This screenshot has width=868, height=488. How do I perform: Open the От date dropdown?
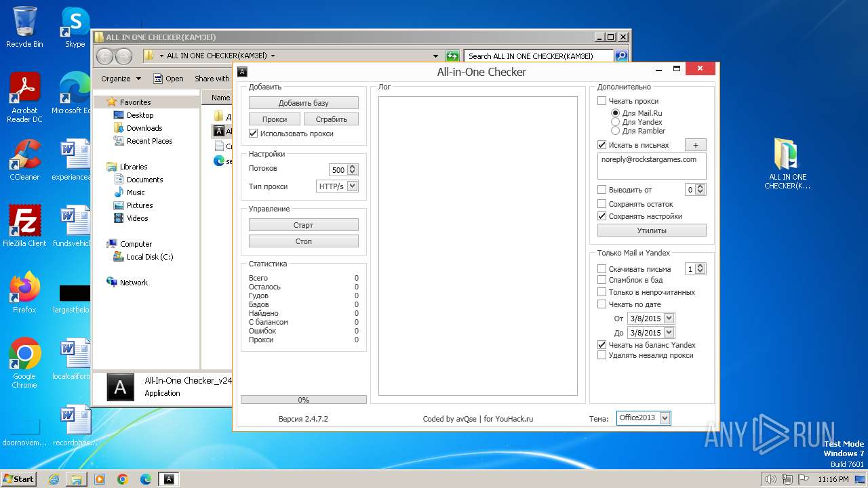669,319
